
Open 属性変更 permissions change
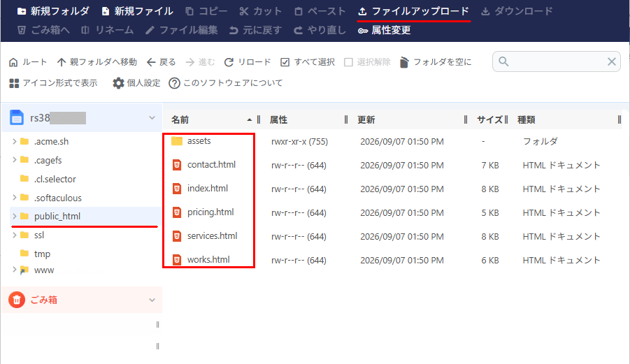pos(384,30)
